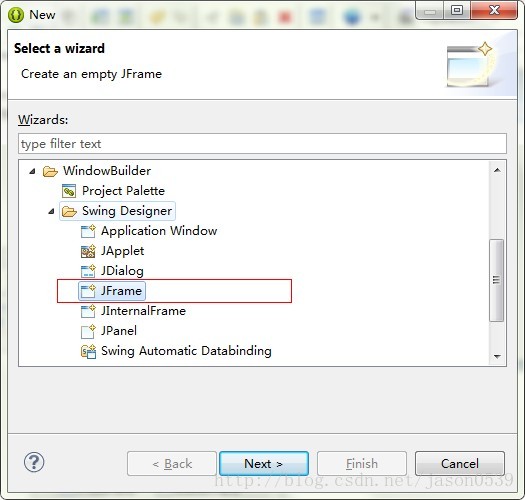The width and height of the screenshot is (525, 500).
Task: Click the Application Window wizard icon
Action: pos(88,231)
